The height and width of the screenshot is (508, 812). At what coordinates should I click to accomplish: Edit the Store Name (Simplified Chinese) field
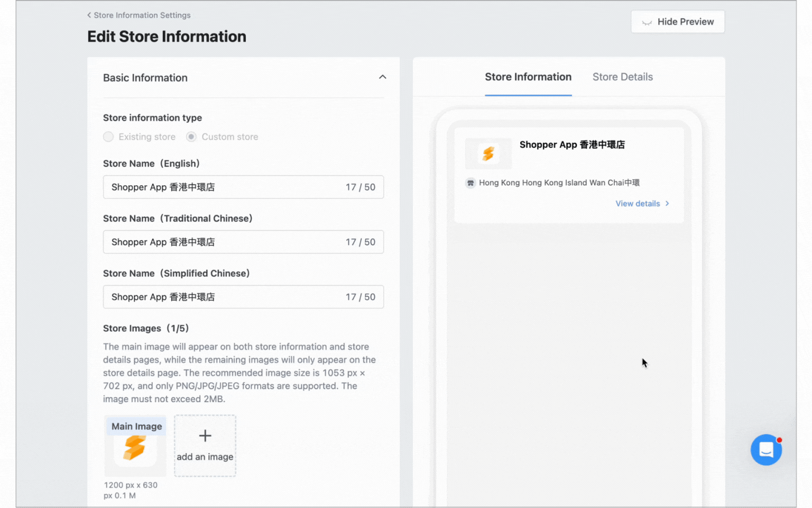pos(243,297)
